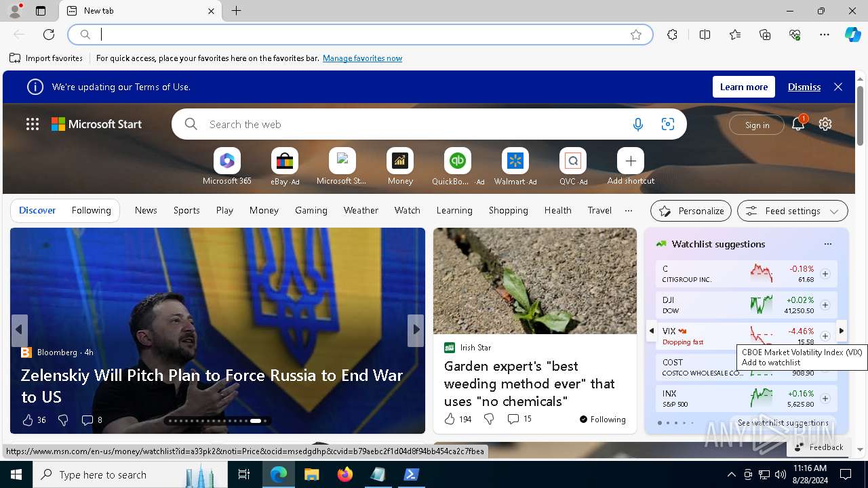This screenshot has width=868, height=488.
Task: Dislike the Garden expert article
Action: (x=489, y=419)
